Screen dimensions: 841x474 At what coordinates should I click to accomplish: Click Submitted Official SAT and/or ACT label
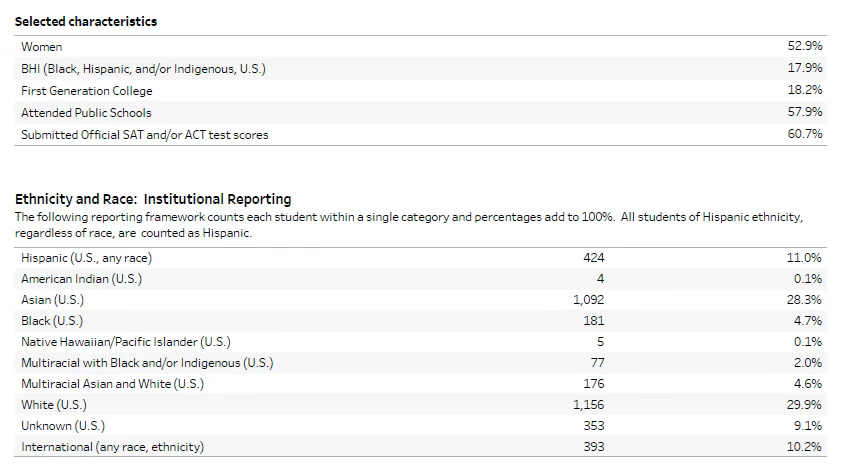[x=145, y=135]
